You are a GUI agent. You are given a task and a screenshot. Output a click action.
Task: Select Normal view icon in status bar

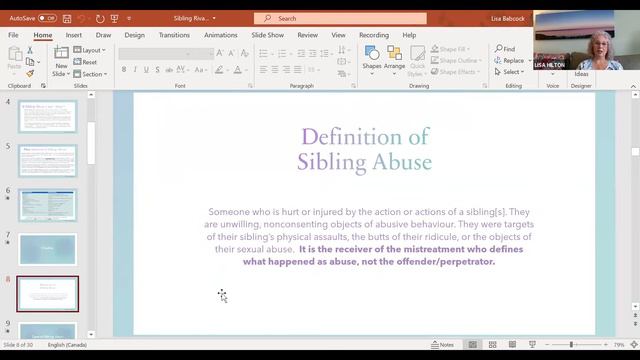pyautogui.click(x=473, y=345)
